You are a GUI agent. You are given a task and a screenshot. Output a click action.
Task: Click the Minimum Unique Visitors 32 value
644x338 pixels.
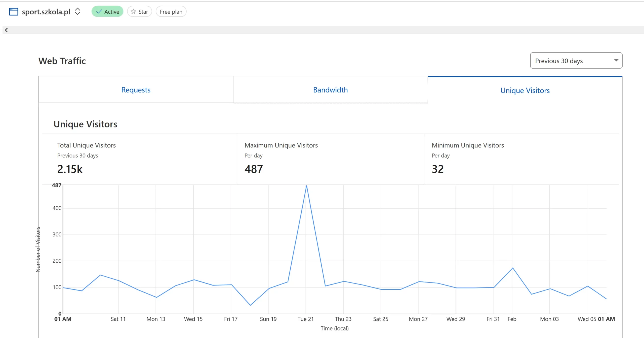coord(437,169)
